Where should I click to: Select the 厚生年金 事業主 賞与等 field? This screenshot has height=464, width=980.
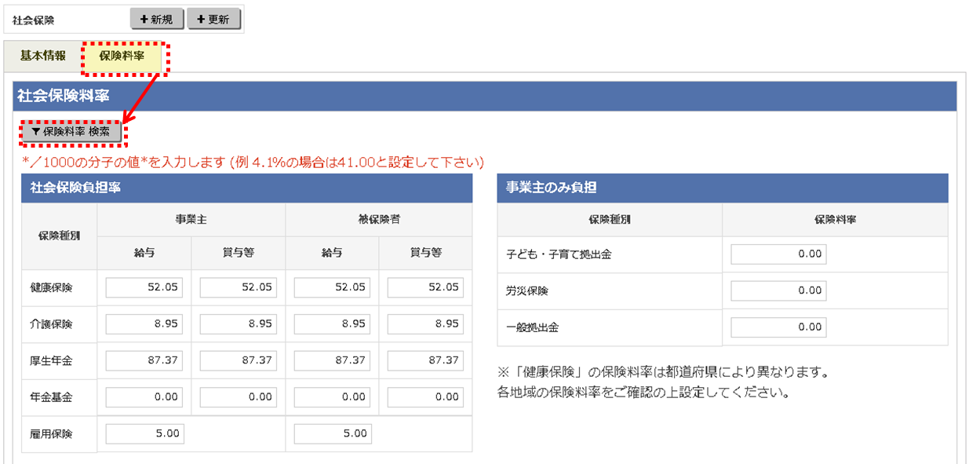point(239,360)
